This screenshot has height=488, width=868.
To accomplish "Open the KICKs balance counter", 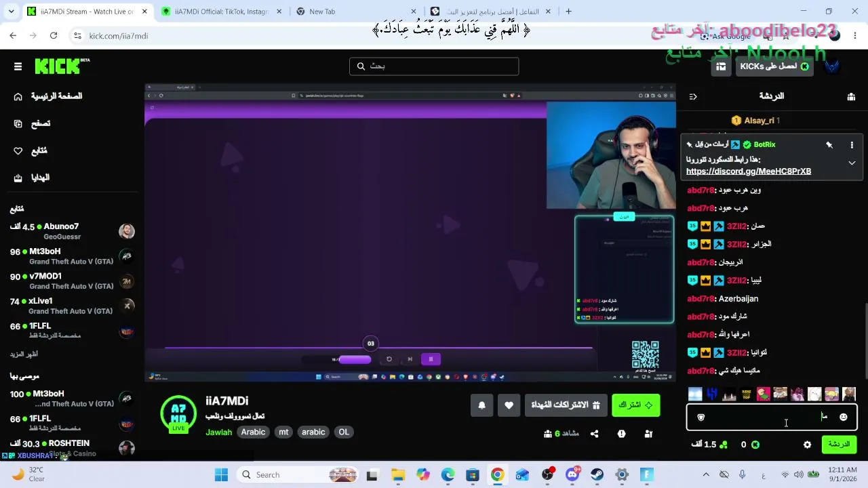I will tap(750, 445).
